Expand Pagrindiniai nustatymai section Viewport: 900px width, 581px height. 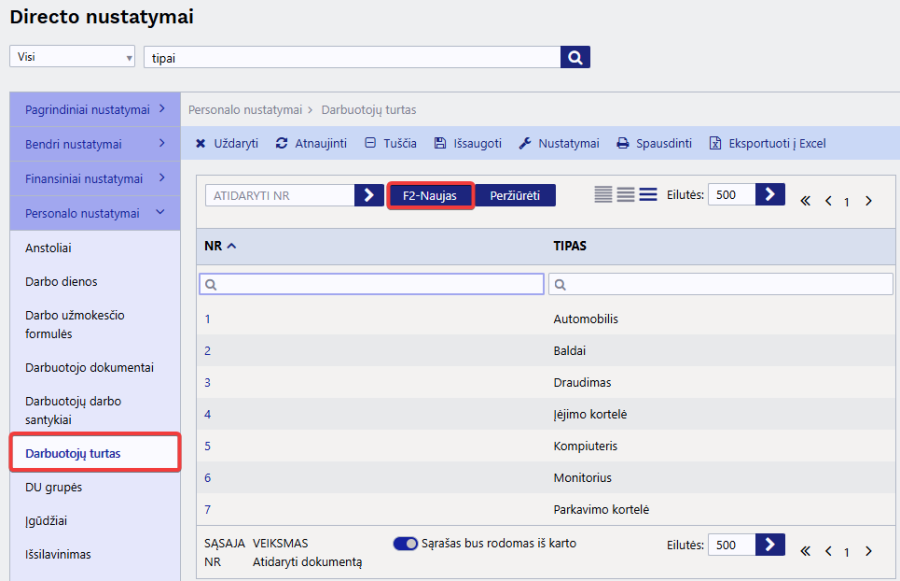[x=95, y=110]
